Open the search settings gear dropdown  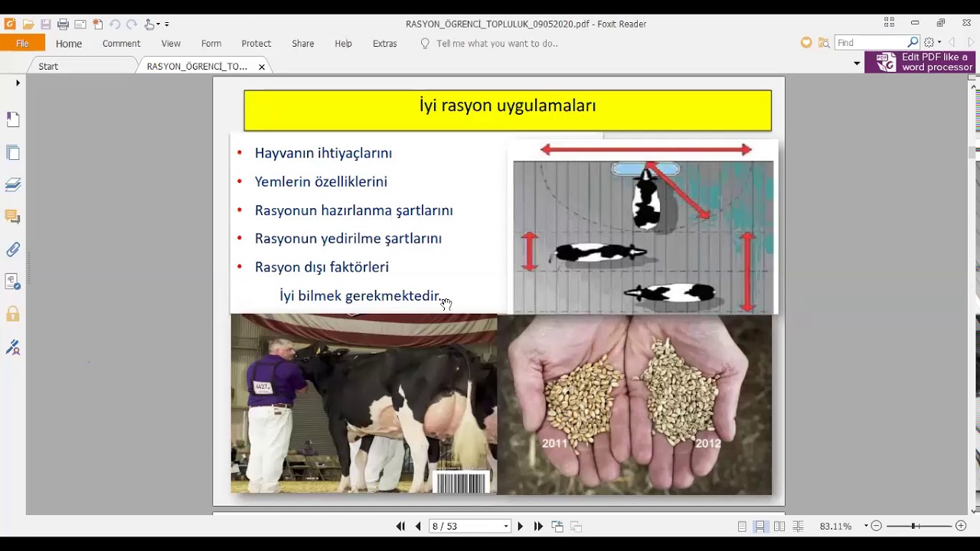coord(932,43)
